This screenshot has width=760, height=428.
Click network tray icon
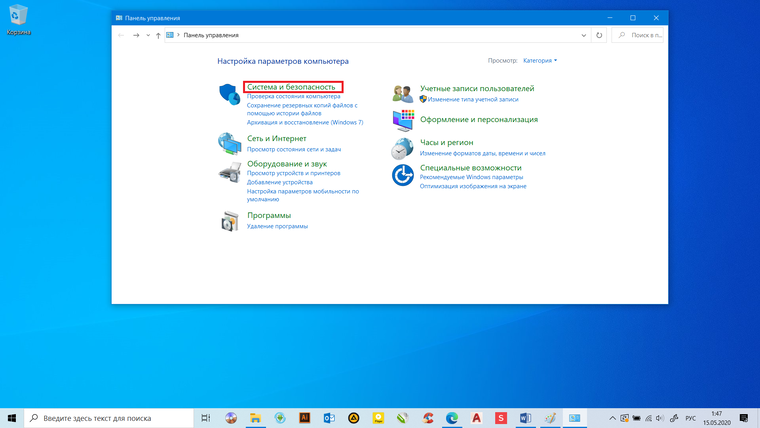click(x=648, y=418)
